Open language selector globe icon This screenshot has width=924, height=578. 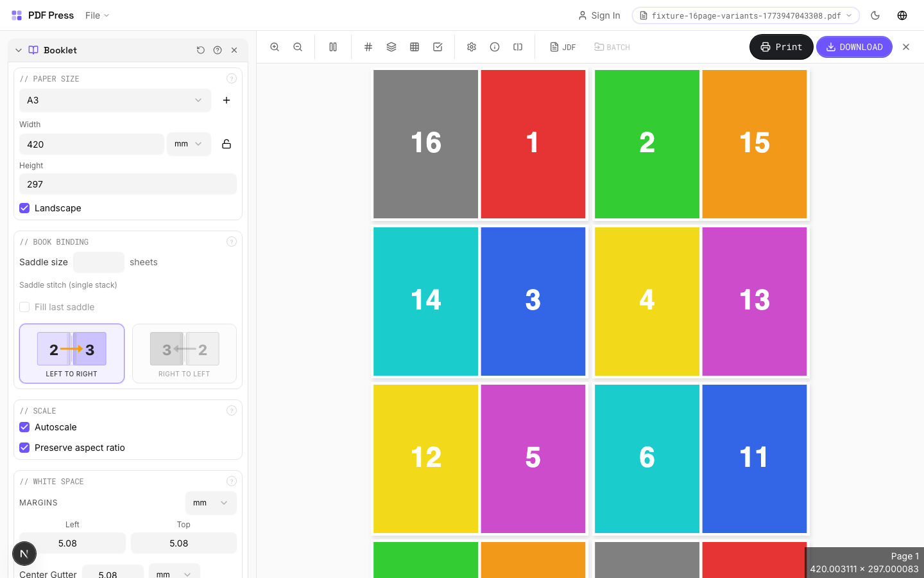click(902, 15)
